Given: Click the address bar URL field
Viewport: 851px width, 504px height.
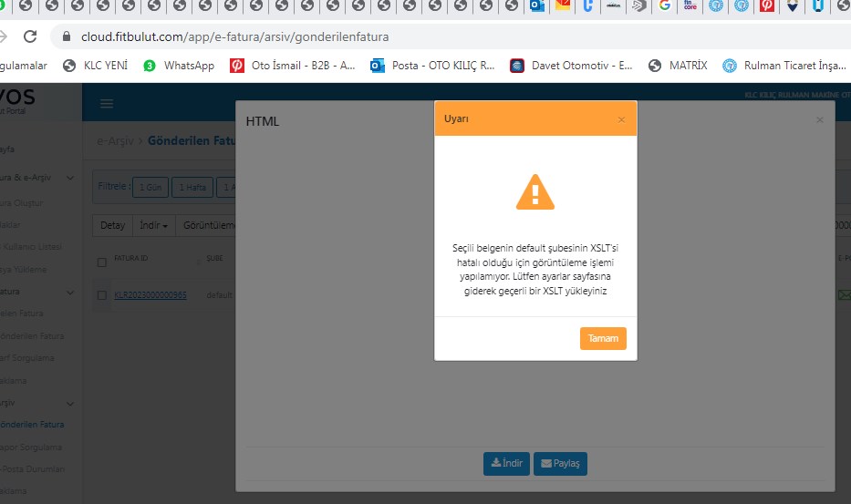Looking at the screenshot, I should (x=365, y=37).
